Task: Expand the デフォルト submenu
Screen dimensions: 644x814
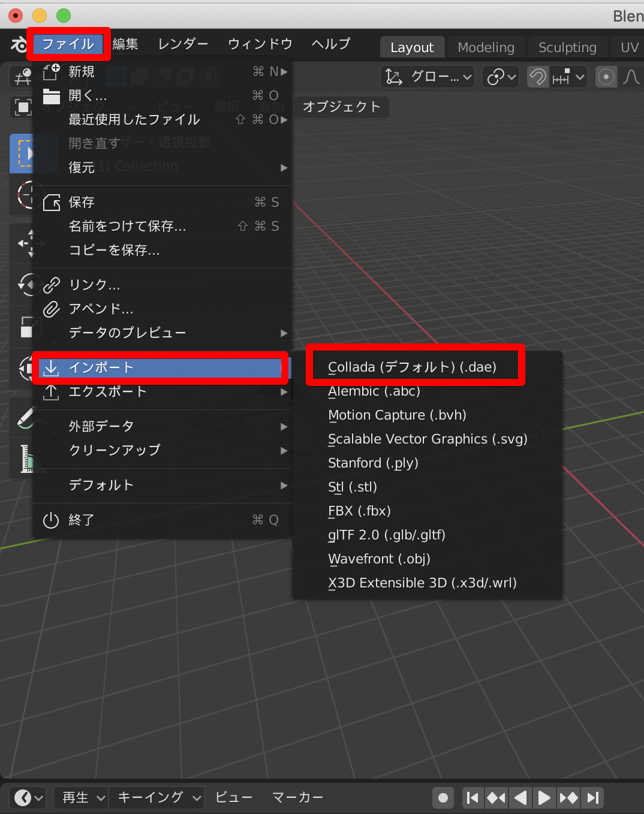Action: click(x=162, y=485)
